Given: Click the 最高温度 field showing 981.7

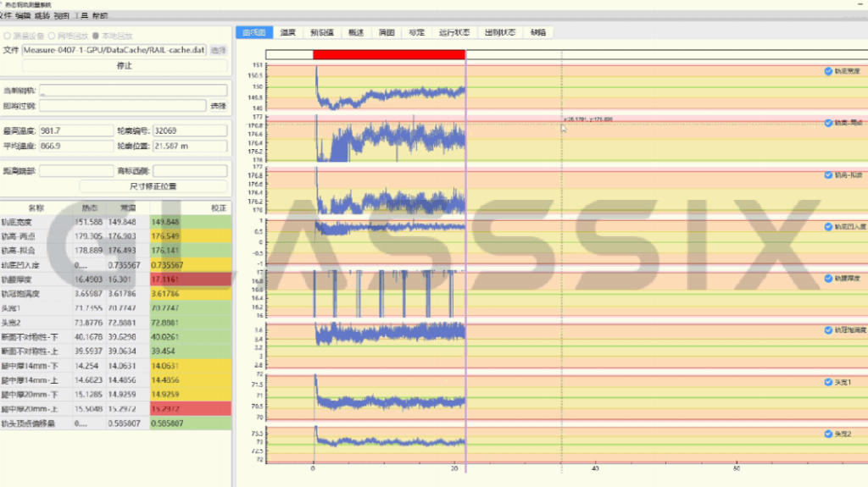Looking at the screenshot, I should [76, 130].
